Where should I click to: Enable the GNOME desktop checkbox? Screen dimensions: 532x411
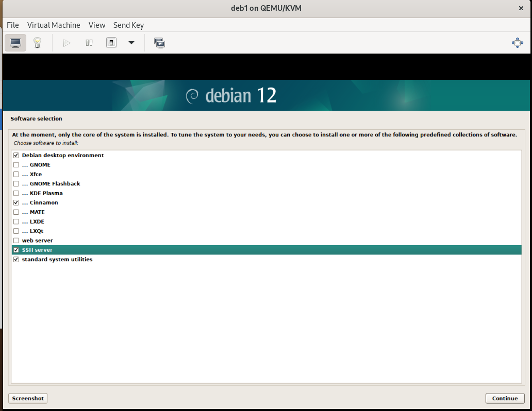(x=16, y=165)
